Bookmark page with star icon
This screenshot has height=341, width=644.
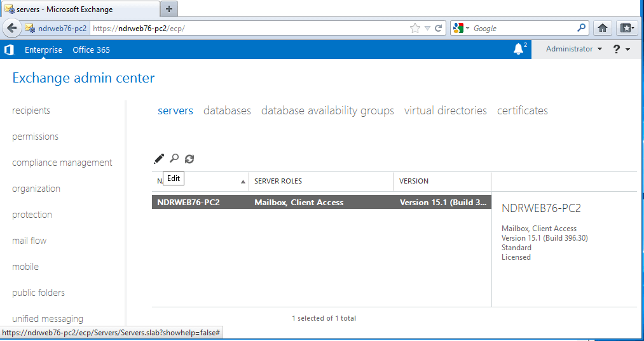click(x=415, y=29)
